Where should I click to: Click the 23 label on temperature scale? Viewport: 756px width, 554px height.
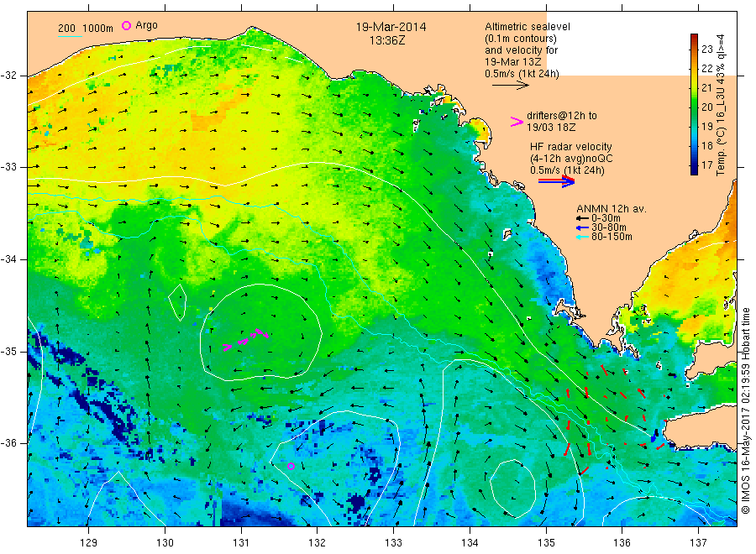706,50
